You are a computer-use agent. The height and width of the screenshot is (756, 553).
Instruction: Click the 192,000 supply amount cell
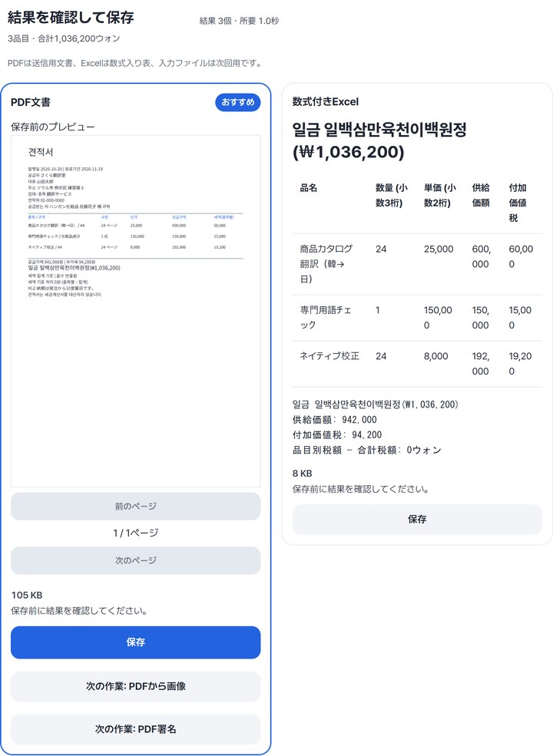(x=481, y=364)
